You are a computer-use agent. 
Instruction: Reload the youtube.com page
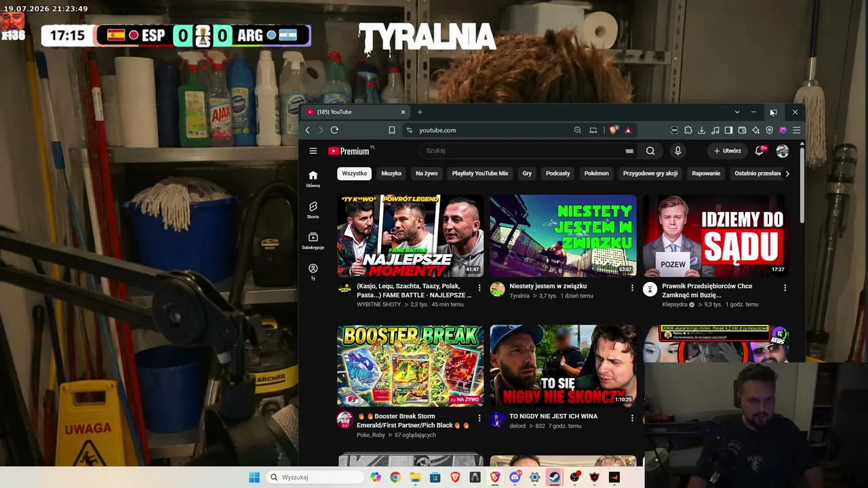click(x=334, y=130)
